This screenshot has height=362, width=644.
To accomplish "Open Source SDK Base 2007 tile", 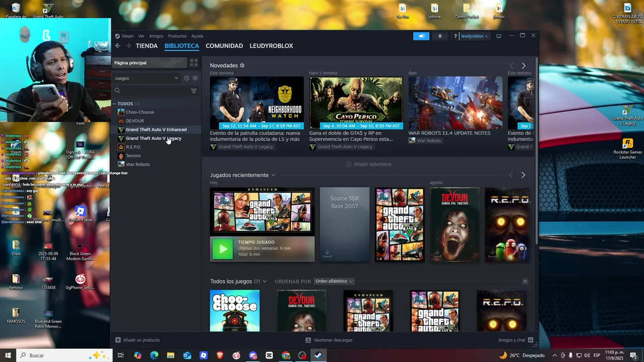I will (345, 225).
